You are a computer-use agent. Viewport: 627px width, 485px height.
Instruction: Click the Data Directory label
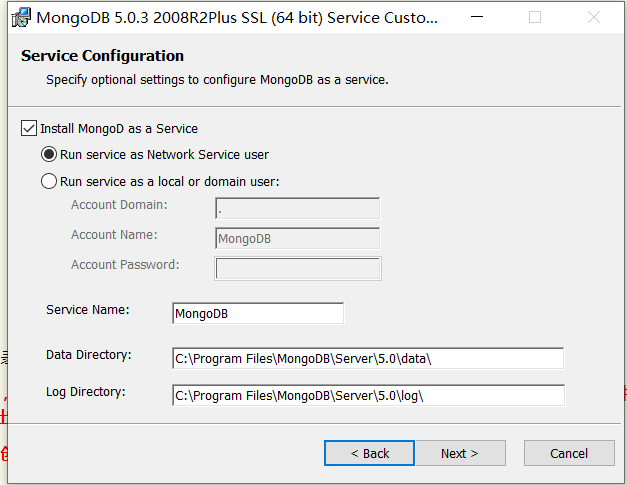coord(89,355)
